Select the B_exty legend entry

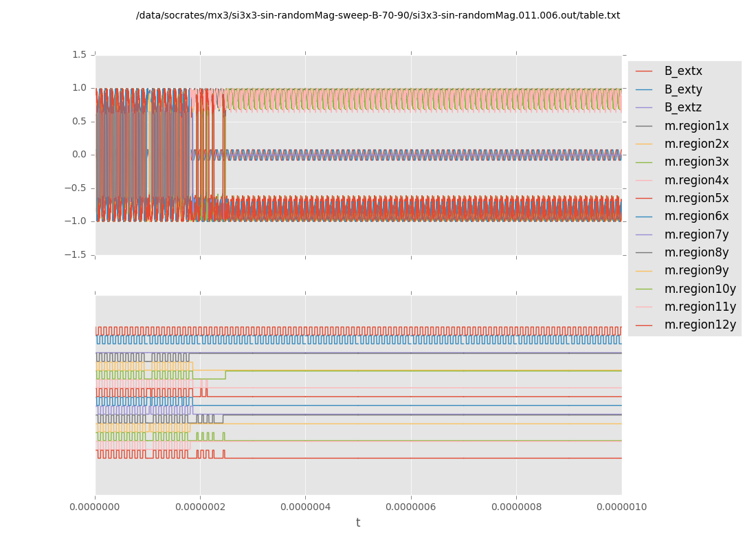coord(683,89)
